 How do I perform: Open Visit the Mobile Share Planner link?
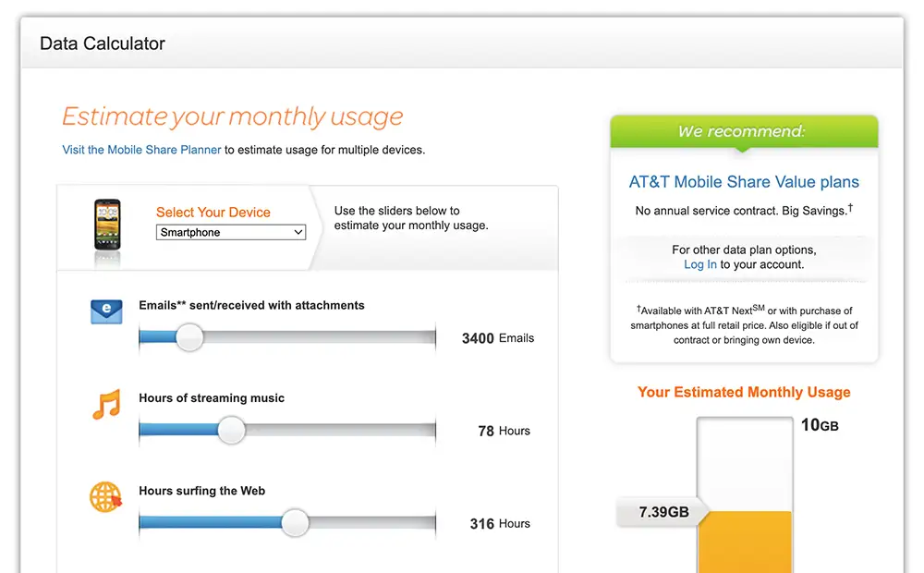point(141,150)
